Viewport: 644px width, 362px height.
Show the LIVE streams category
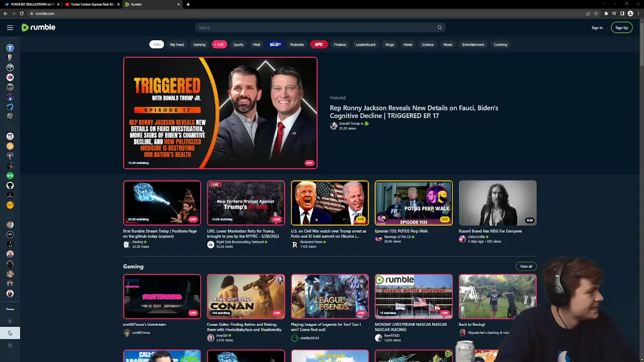point(219,45)
